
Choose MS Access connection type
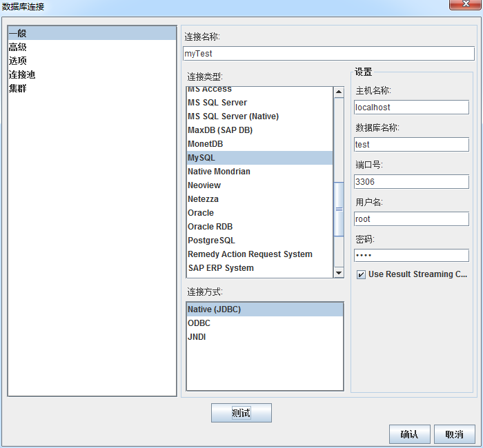point(259,89)
